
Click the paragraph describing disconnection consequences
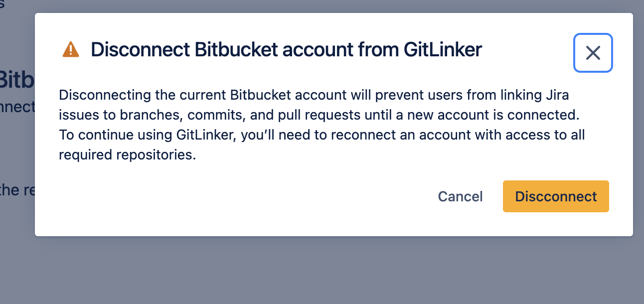coord(319,125)
